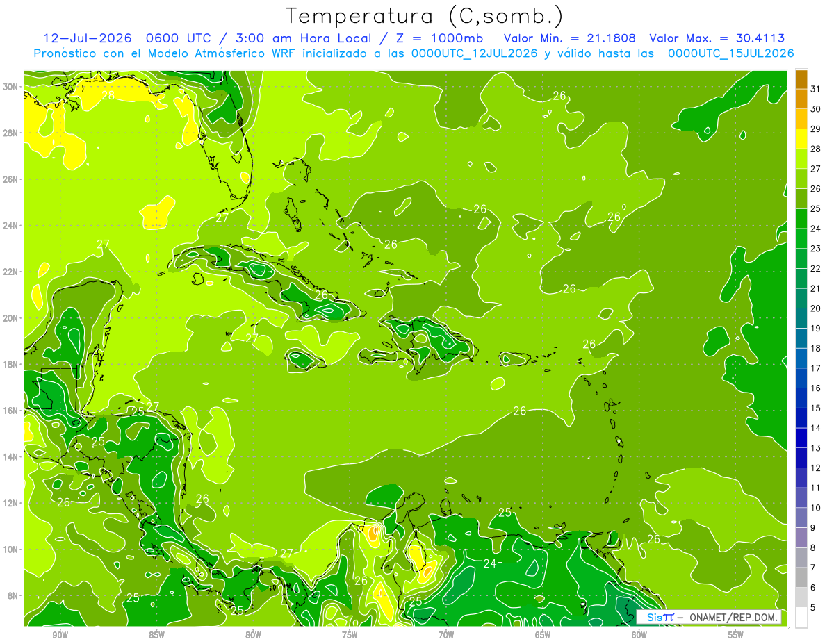Click the color bar label '29'
Screen dimensions: 834x644
point(816,129)
